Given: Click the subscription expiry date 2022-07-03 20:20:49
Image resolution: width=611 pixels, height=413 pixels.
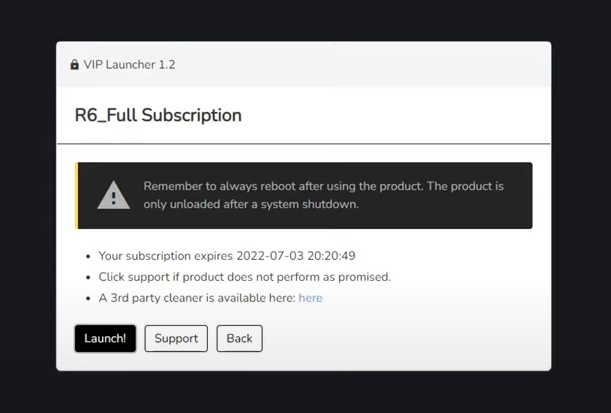Looking at the screenshot, I should pyautogui.click(x=298, y=256).
